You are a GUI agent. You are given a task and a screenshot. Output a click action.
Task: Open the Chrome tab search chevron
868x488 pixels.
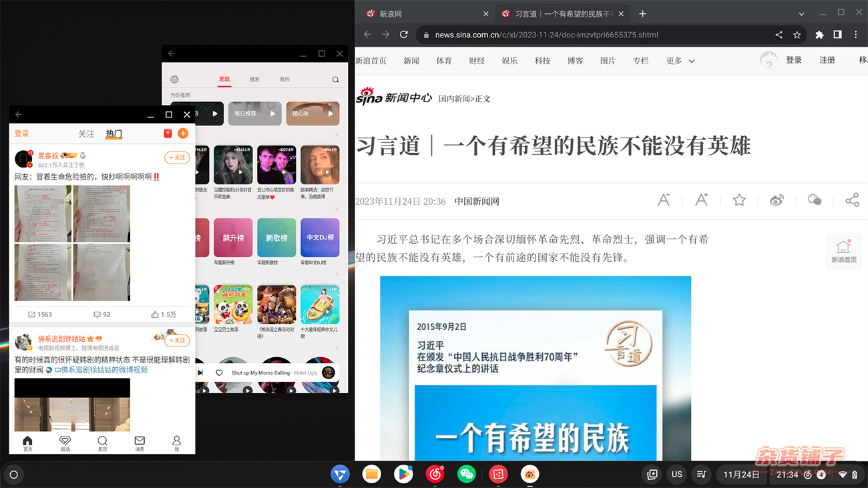pos(801,13)
